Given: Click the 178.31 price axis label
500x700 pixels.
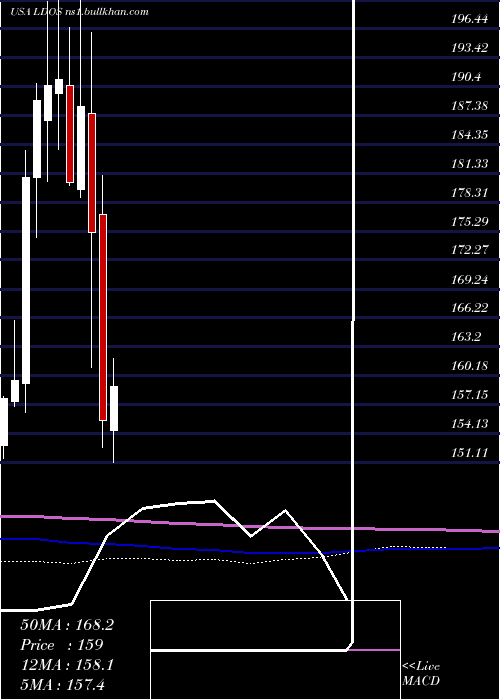Looking at the screenshot, I should click(x=469, y=193).
